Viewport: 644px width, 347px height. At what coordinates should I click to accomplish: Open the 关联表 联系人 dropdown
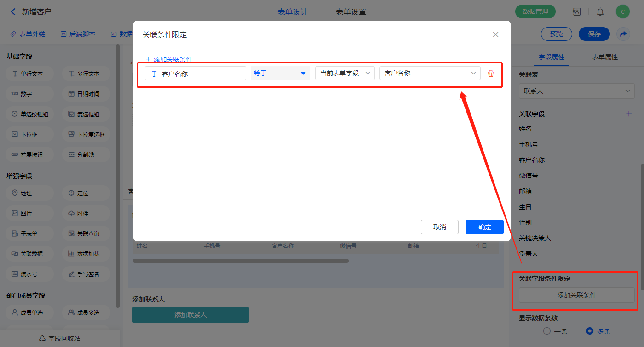(x=576, y=91)
